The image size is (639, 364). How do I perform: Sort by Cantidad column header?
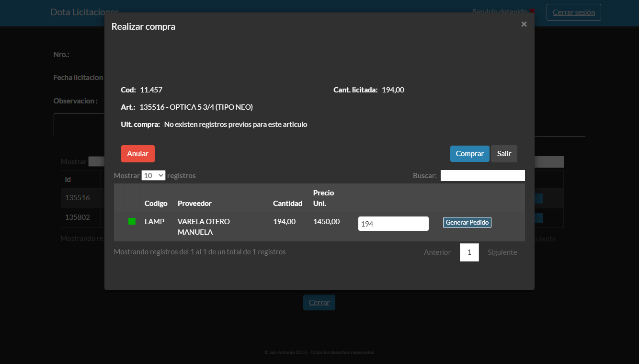click(287, 204)
